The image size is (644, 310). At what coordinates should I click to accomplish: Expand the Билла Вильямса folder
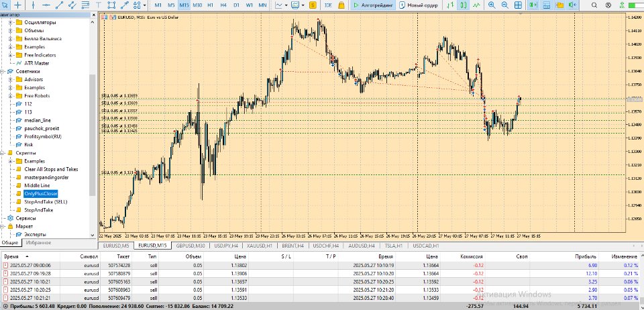click(10, 39)
